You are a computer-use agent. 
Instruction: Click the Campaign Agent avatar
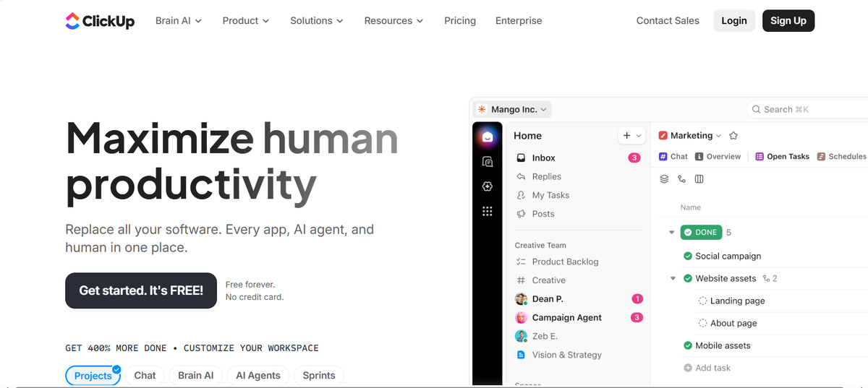click(521, 318)
